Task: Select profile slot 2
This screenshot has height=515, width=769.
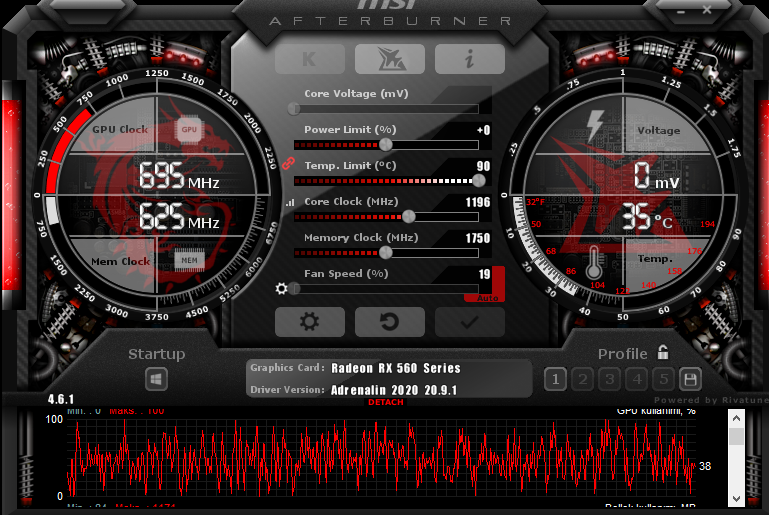Action: (x=583, y=379)
